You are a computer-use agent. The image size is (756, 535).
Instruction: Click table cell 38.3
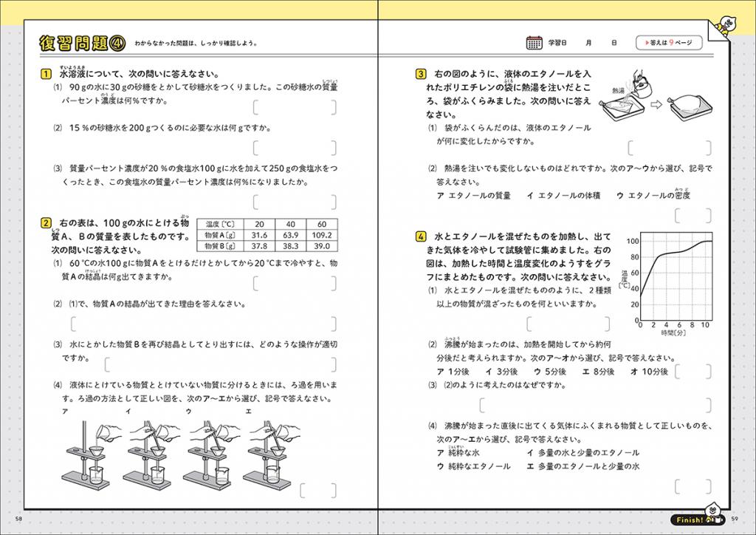pos(290,246)
